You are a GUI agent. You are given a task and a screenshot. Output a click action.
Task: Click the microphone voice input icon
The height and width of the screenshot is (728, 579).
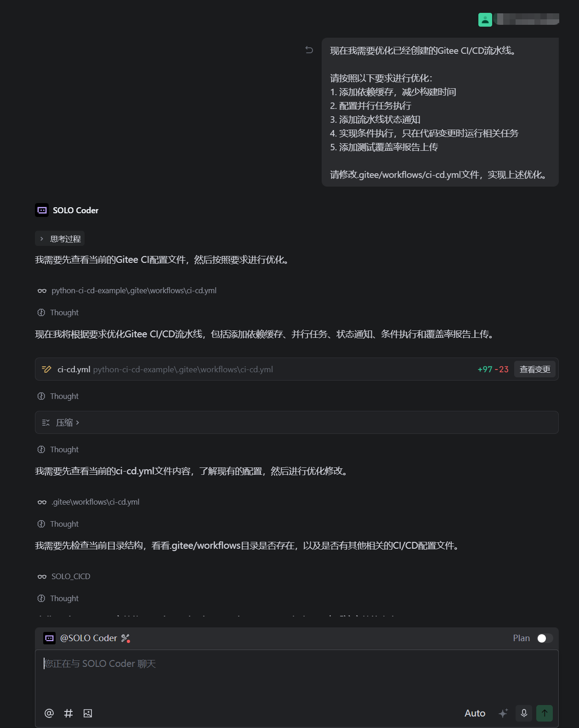coord(524,713)
